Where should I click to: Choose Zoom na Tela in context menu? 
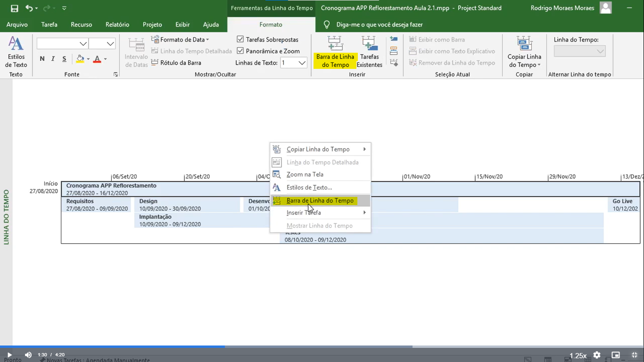[320, 174]
